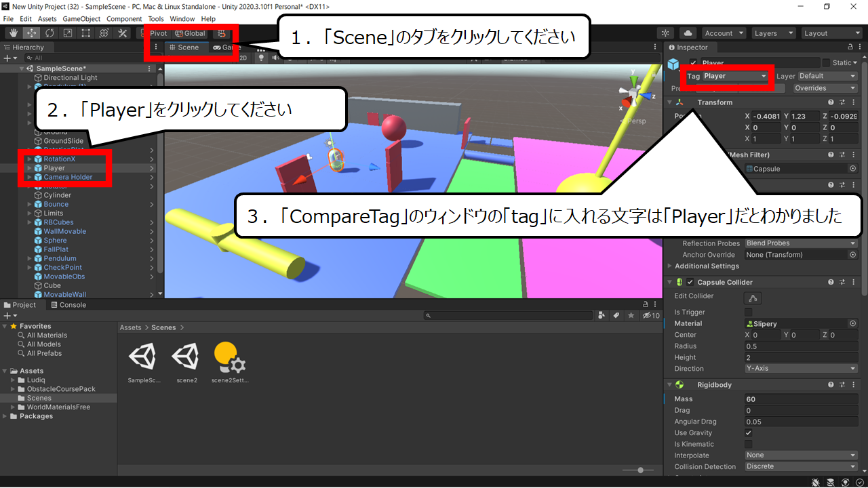Open the Material object picker circle
Viewport: 868px width, 488px height.
[853, 324]
